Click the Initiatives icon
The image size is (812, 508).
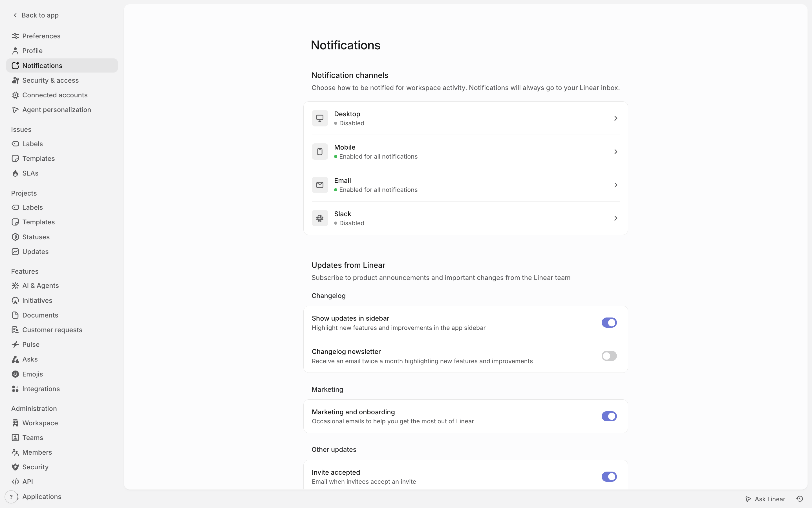(15, 300)
